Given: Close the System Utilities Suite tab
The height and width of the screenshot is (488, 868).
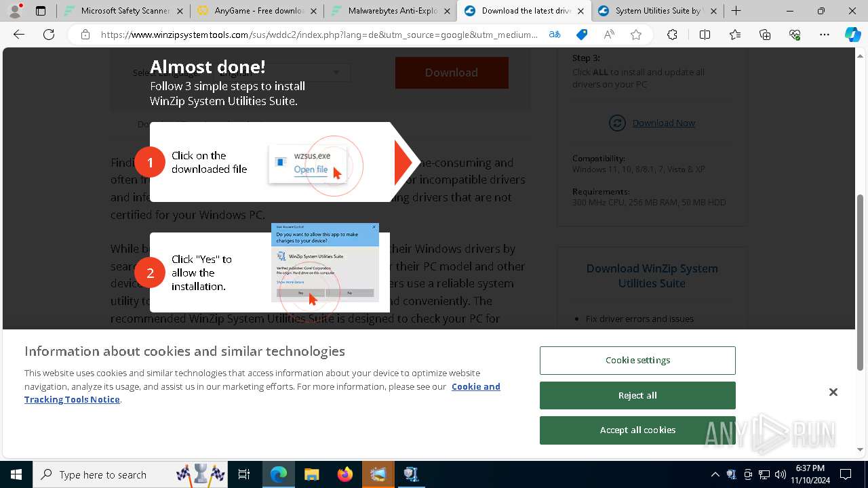Looking at the screenshot, I should coord(713,11).
